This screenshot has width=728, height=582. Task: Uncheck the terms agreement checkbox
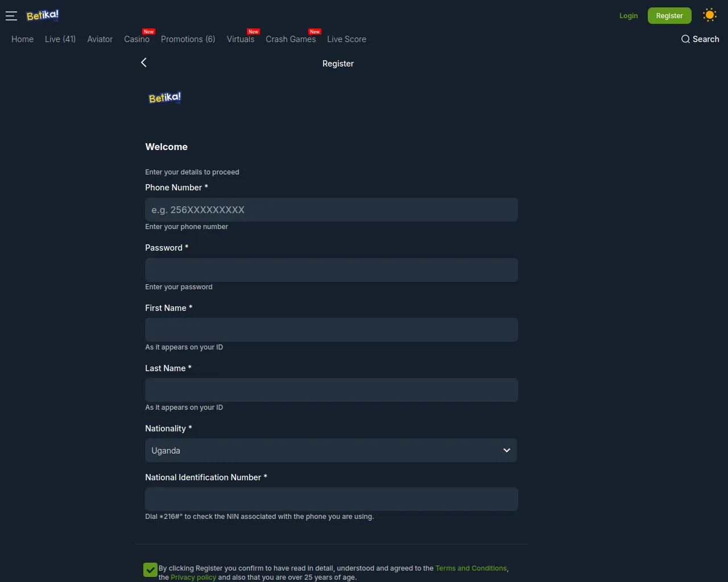pos(150,569)
